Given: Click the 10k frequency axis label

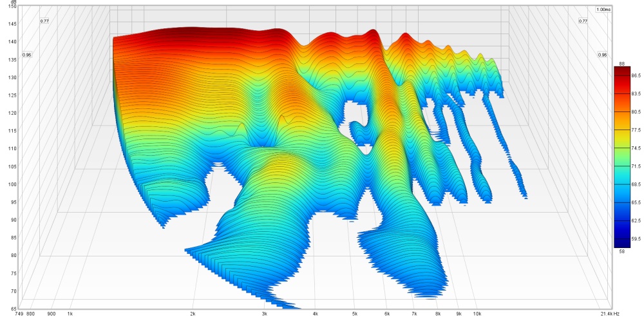Looking at the screenshot, I should point(477,313).
